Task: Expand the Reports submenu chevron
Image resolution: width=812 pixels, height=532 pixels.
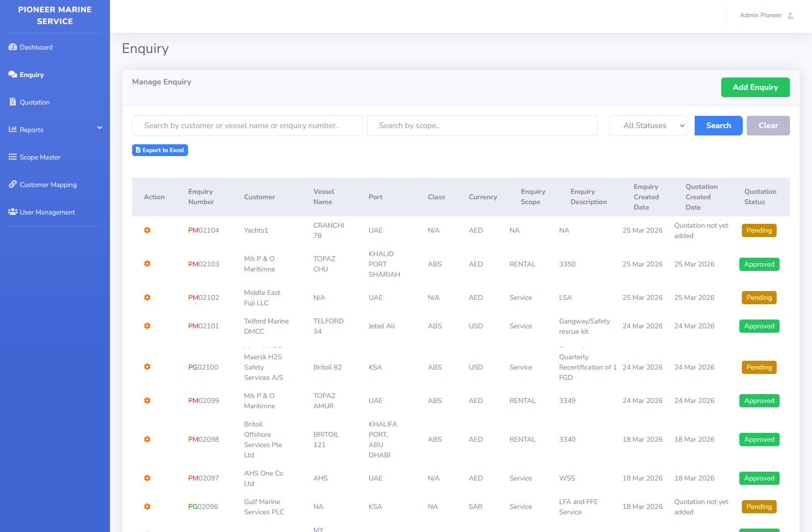Action: 100,128
